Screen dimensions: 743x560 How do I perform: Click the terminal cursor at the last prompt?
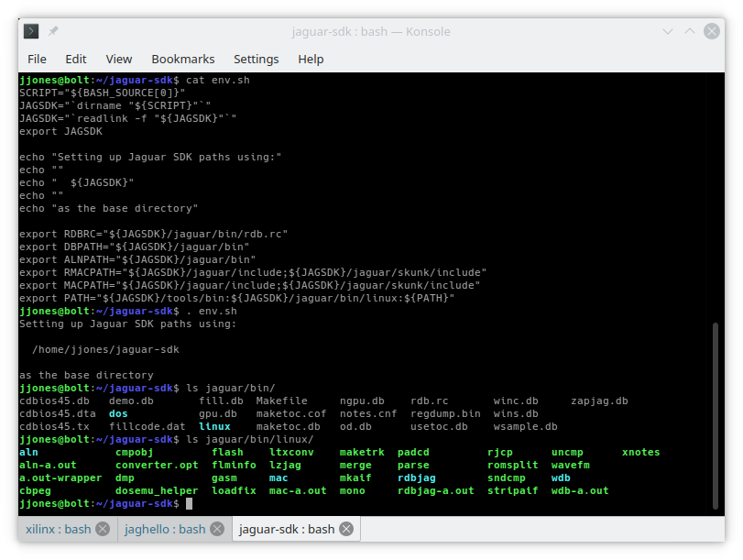(x=189, y=504)
